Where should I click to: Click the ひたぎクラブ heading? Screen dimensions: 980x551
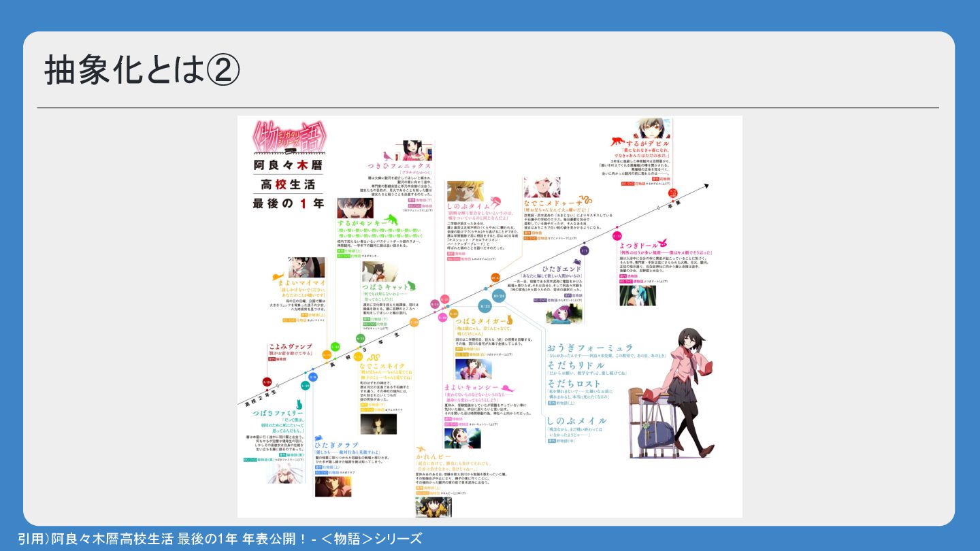tap(336, 445)
